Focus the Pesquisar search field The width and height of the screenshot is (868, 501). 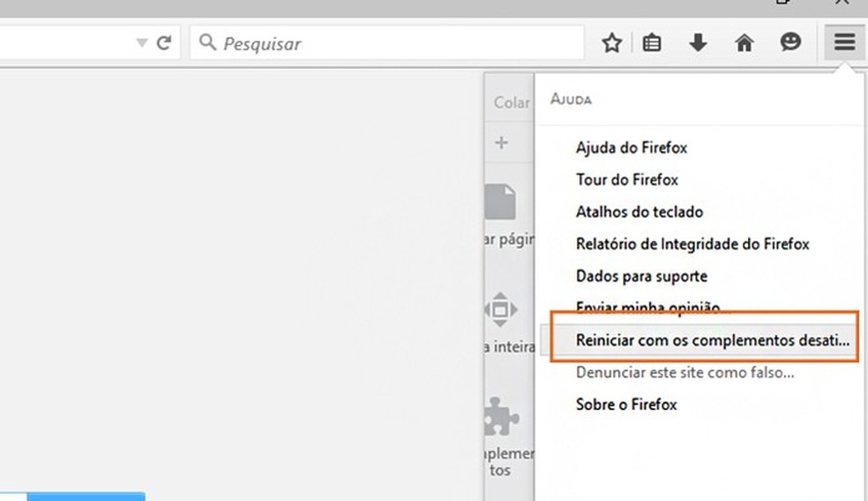(x=387, y=42)
